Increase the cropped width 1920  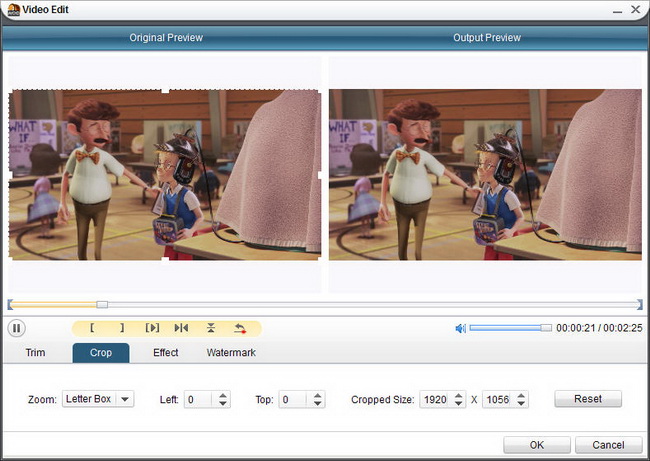pyautogui.click(x=458, y=395)
